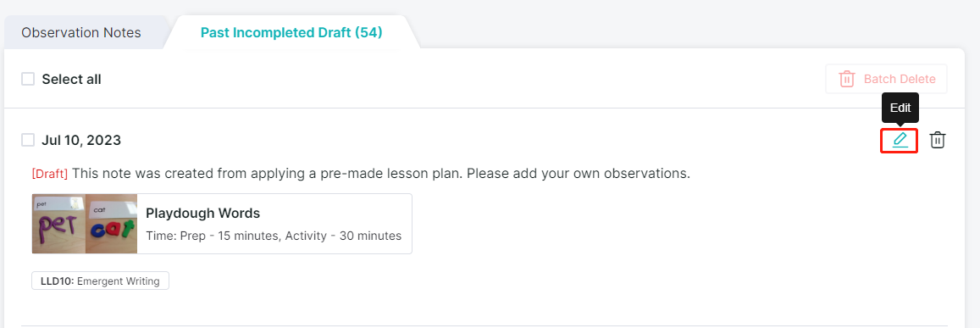Screen dimensions: 980x328
Task: Click the Emergent Writing tag text
Action: click(118, 281)
